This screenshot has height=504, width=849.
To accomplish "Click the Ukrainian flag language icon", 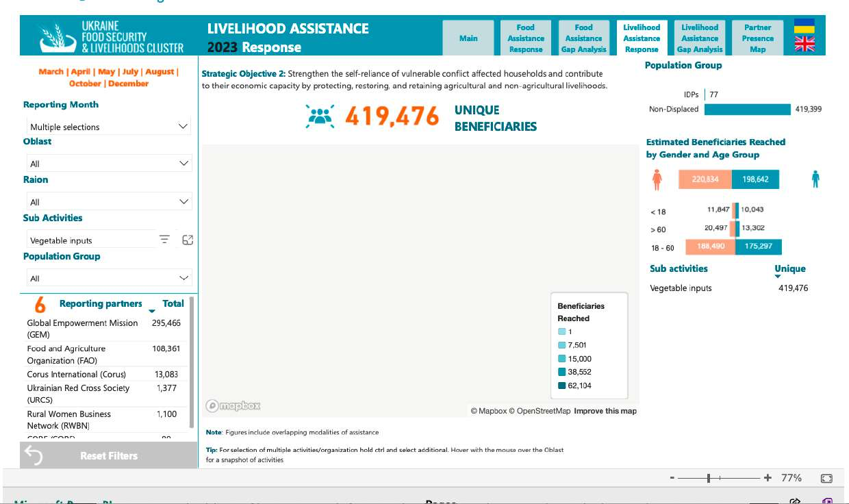I will [804, 27].
